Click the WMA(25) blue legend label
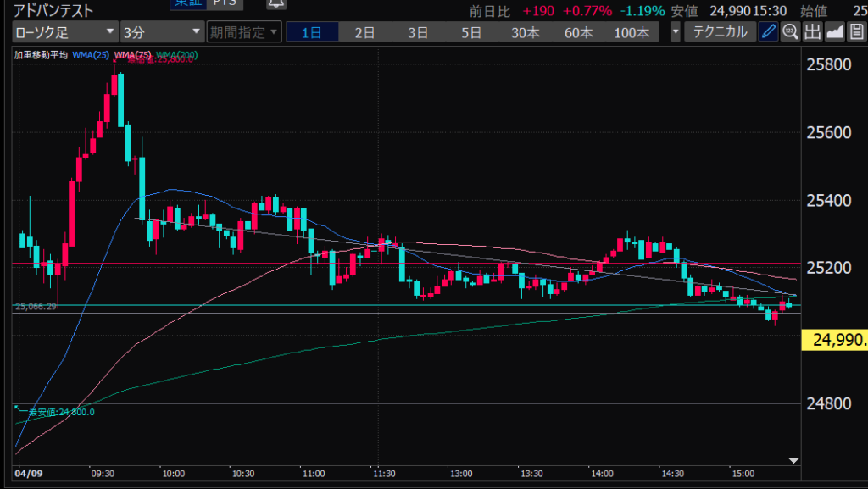Screen dimensions: 868x489 pos(91,55)
